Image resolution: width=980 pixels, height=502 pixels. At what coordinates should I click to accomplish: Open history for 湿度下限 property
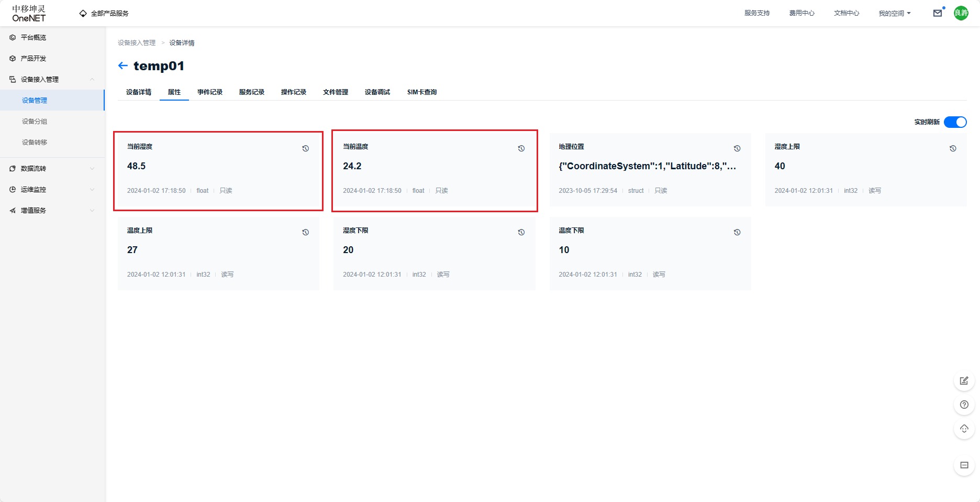click(x=521, y=233)
